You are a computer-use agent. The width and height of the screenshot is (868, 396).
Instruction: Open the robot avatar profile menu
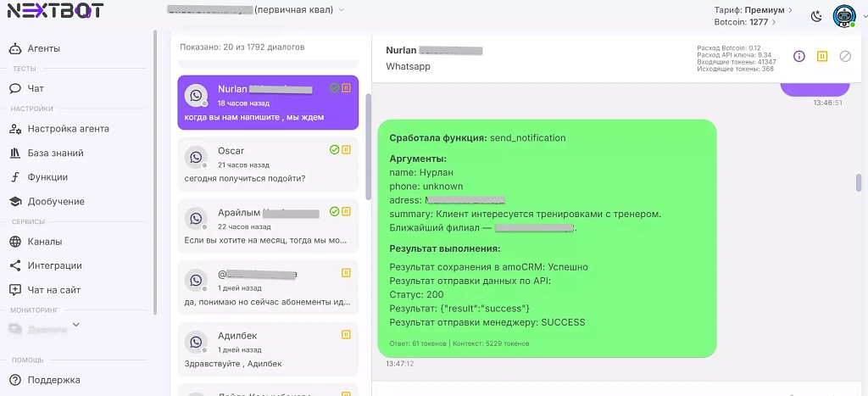click(843, 16)
